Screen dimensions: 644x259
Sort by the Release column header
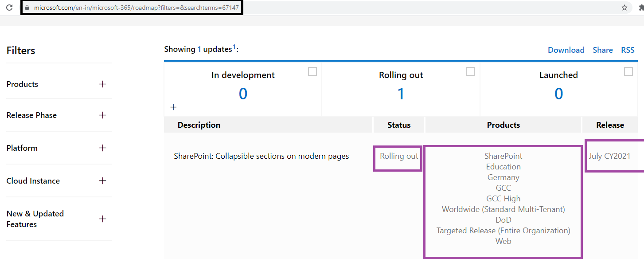pyautogui.click(x=610, y=125)
